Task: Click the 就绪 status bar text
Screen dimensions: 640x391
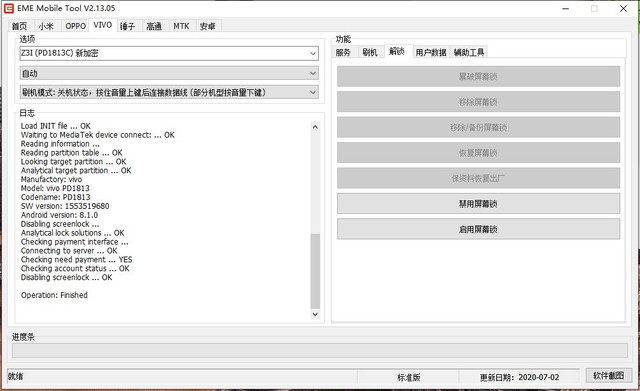Action: coord(16,376)
